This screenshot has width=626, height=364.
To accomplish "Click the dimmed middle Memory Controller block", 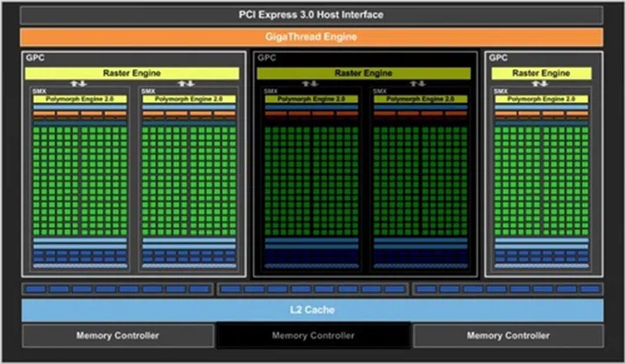I will (313, 335).
